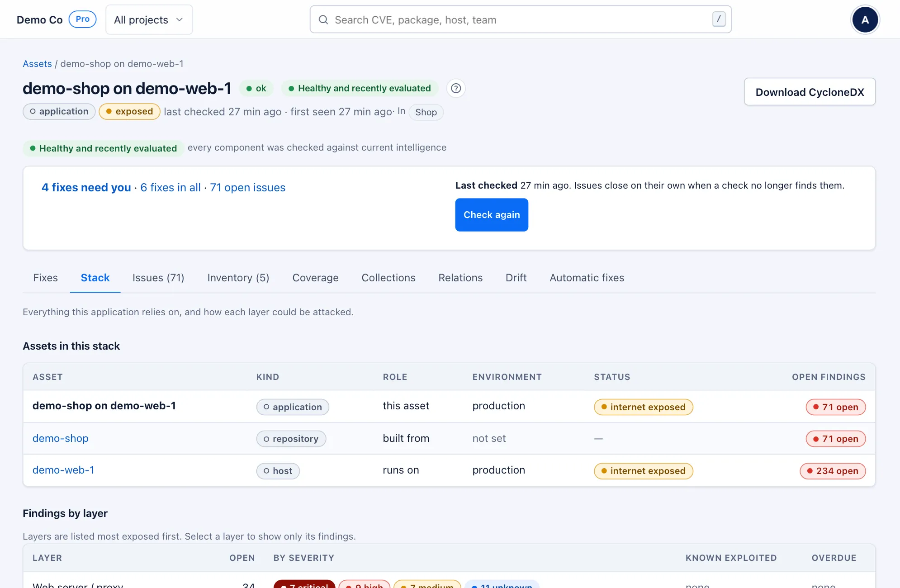
Task: Open the Automatic fixes tab
Action: coord(587,278)
